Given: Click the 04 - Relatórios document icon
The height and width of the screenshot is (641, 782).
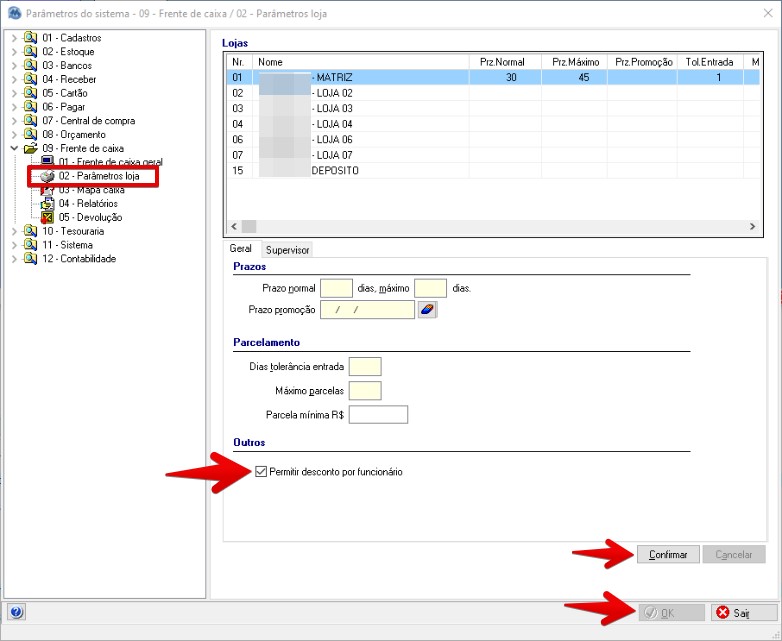Looking at the screenshot, I should [x=47, y=204].
